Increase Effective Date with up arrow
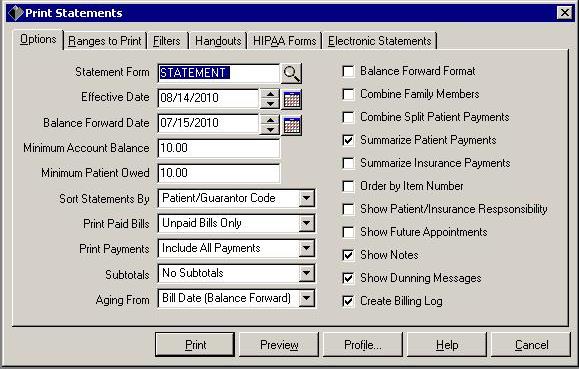Image resolution: width=579 pixels, height=369 pixels. pos(270,94)
